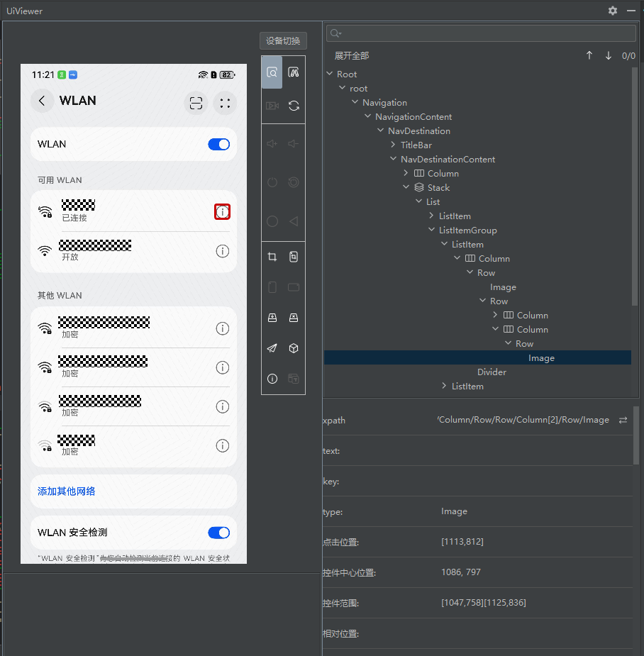Open UiViewer settings gear icon
The height and width of the screenshot is (656, 644).
(x=613, y=11)
